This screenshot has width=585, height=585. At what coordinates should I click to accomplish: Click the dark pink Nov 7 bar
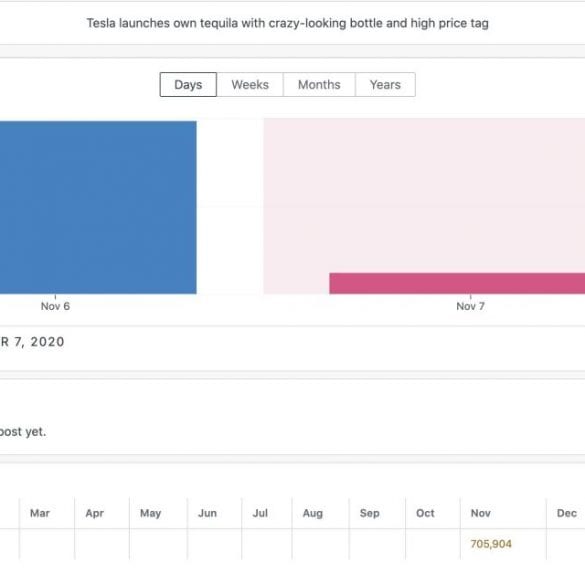coord(457,284)
